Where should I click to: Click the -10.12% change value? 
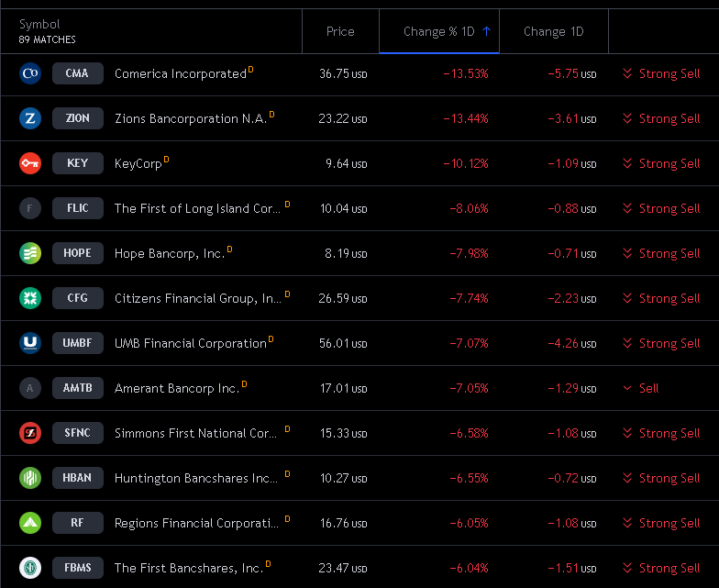tap(466, 163)
